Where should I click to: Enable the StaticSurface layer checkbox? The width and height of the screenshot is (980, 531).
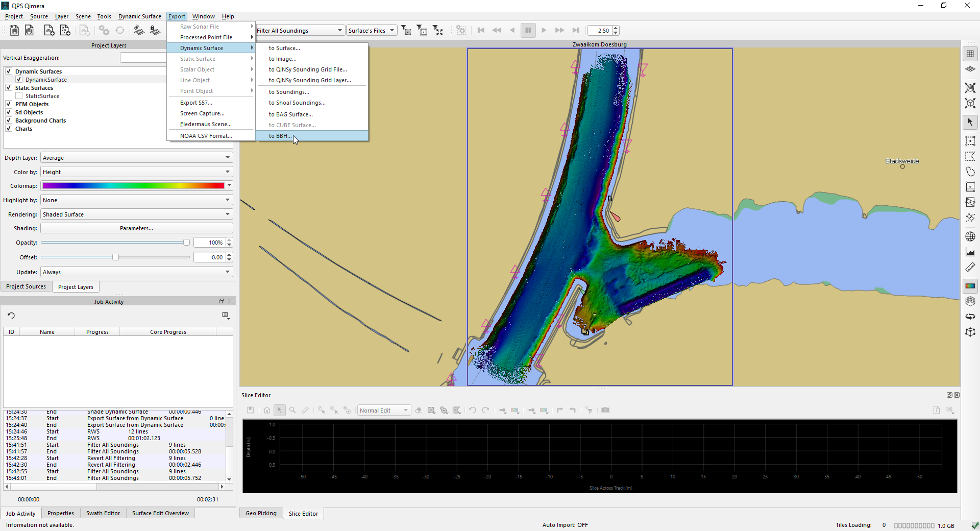coord(19,96)
